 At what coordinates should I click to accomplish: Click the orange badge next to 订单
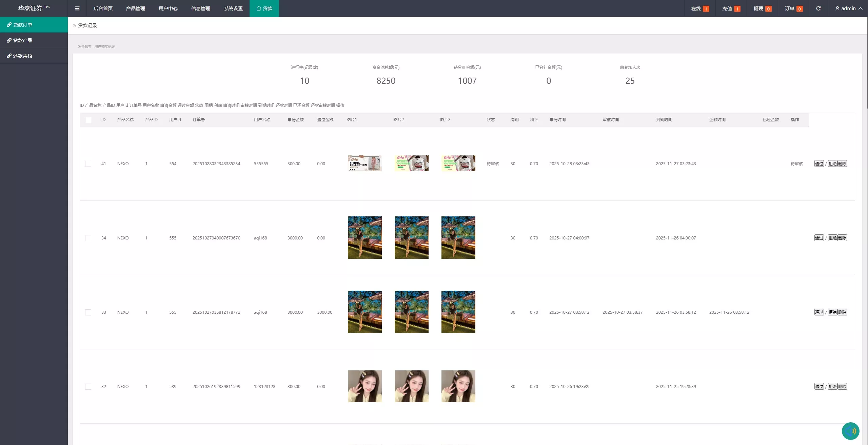pyautogui.click(x=800, y=9)
